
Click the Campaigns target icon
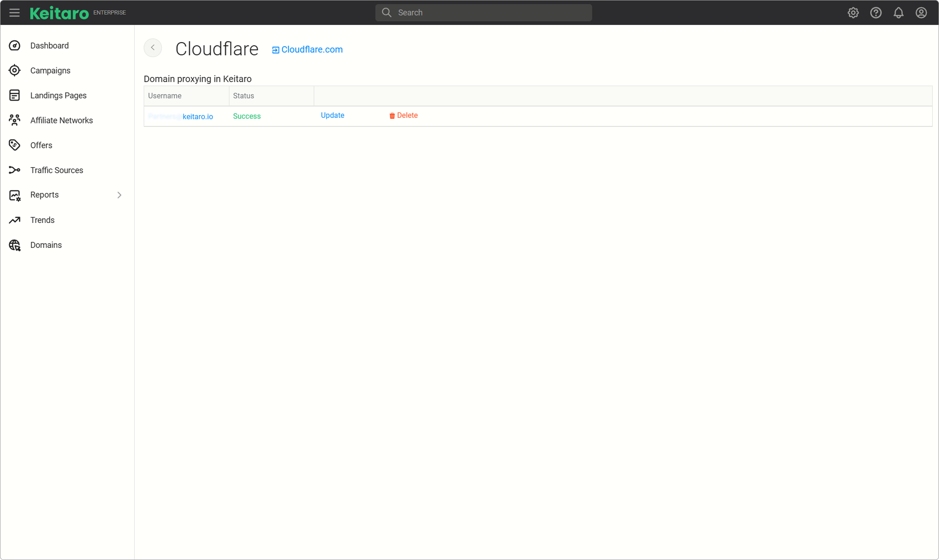15,70
